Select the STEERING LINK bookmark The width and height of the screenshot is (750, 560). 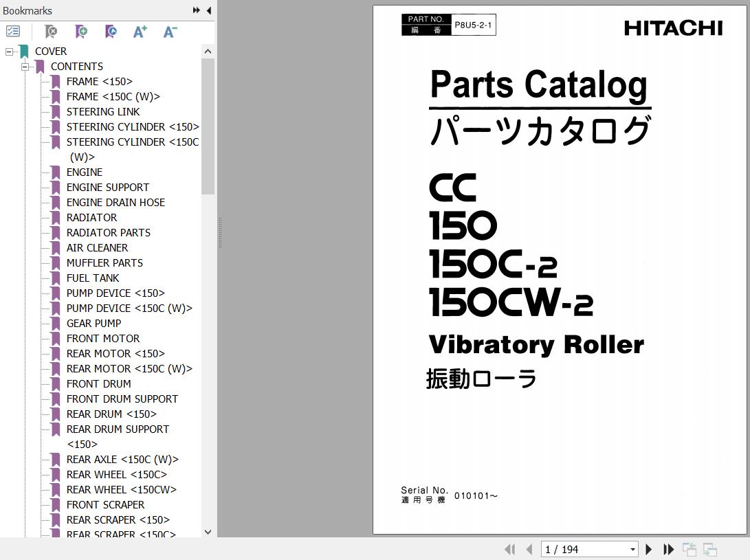[x=102, y=112]
